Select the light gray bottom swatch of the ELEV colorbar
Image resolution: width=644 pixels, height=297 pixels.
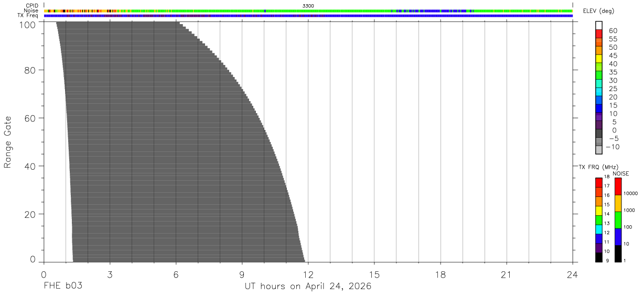[x=599, y=150]
